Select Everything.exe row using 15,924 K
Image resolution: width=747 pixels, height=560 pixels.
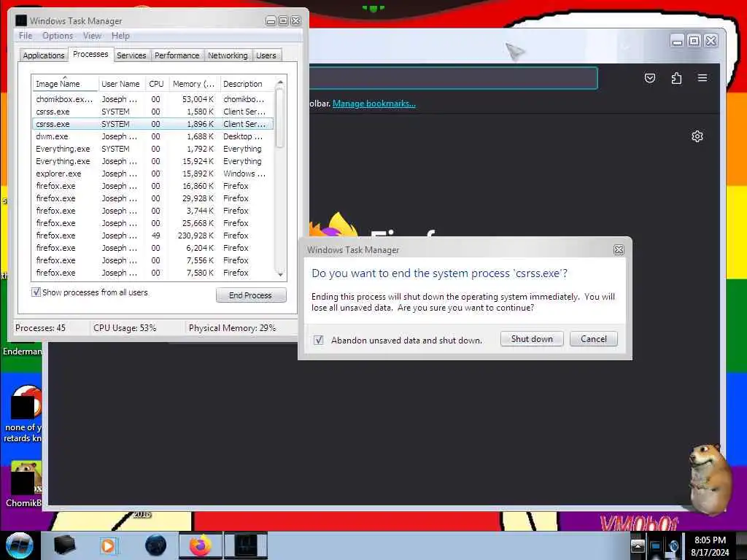(152, 161)
